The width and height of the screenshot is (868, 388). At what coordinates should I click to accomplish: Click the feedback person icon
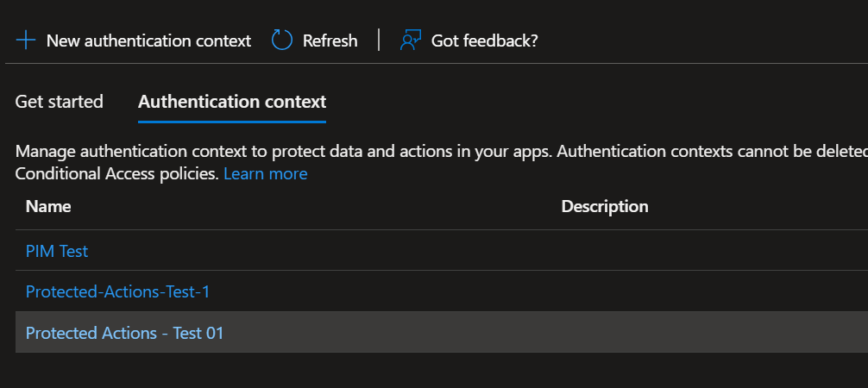pyautogui.click(x=410, y=41)
